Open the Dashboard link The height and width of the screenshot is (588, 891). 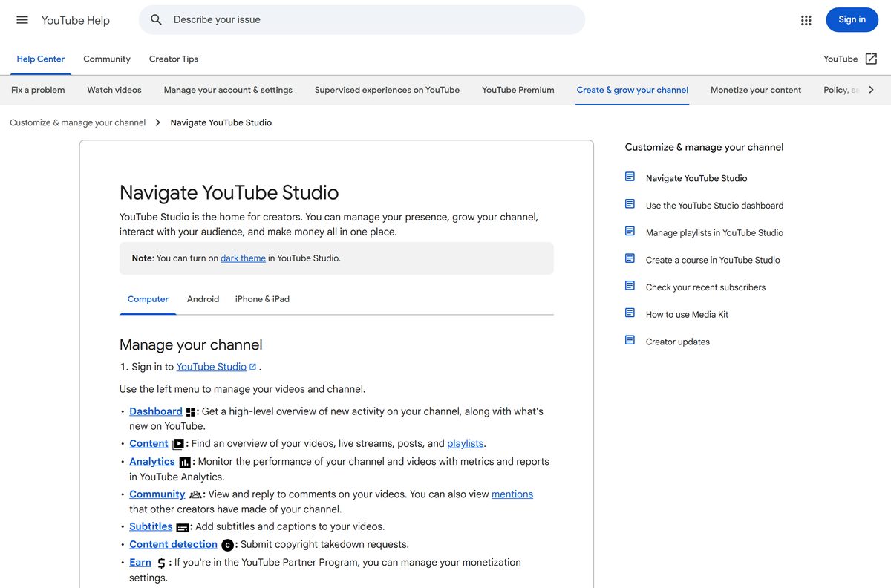156,411
